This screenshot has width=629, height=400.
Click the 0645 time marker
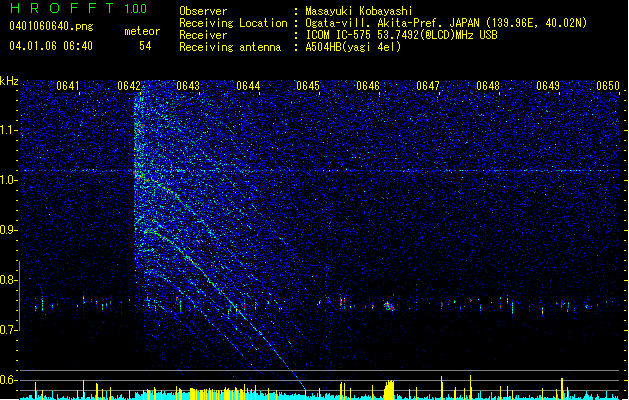308,86
